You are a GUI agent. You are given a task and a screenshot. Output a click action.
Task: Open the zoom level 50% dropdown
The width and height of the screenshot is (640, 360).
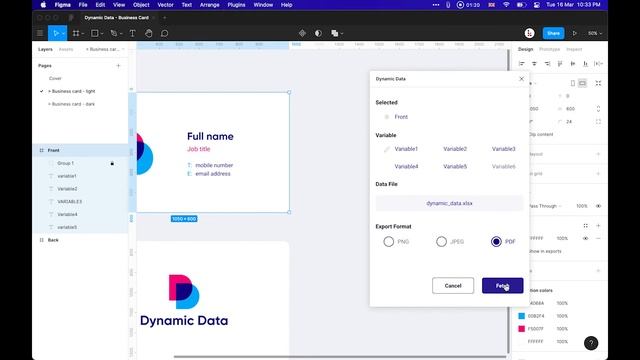click(595, 33)
